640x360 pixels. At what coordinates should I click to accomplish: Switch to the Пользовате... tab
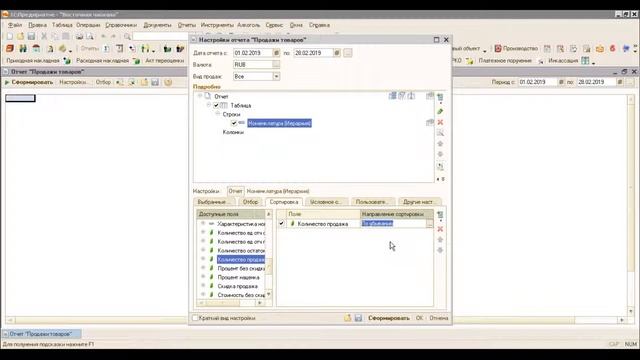click(x=372, y=202)
